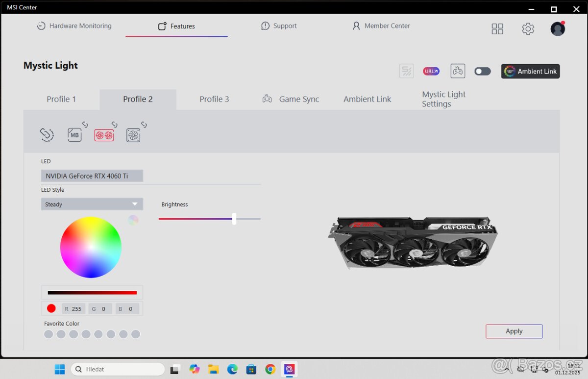Open the NVIDIA GeForce RTX 4060 Ti LED selector

point(92,176)
